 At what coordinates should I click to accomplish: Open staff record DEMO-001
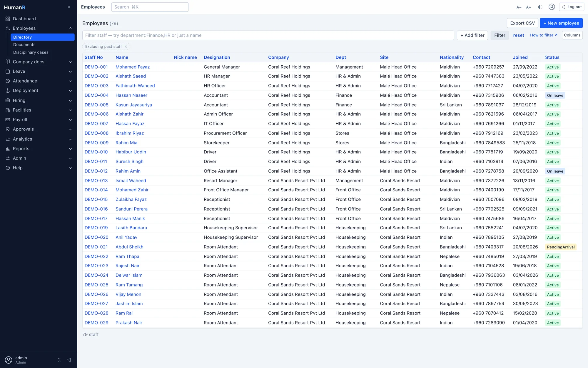(x=96, y=67)
